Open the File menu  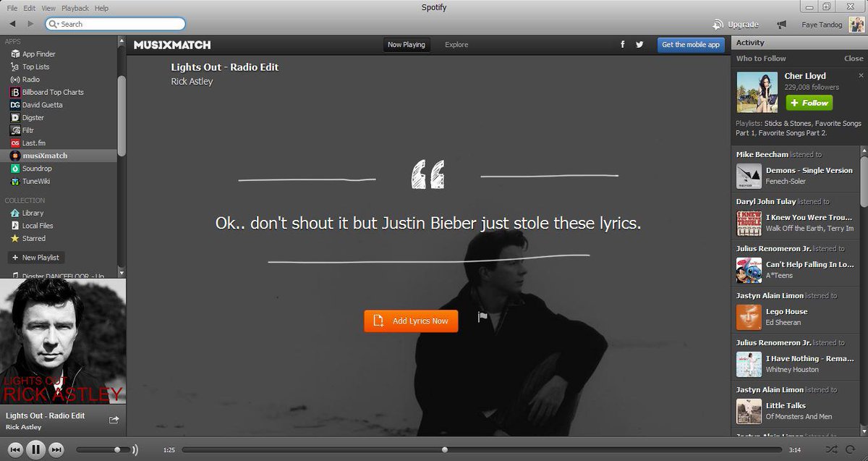(12, 8)
